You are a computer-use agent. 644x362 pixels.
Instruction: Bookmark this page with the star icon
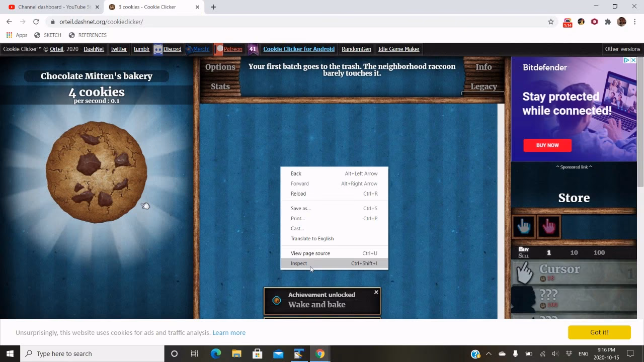551,22
